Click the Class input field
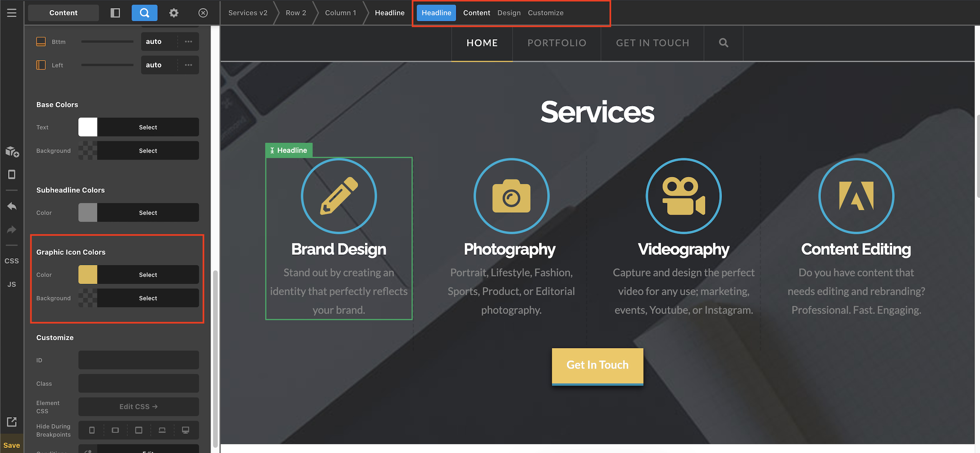The height and width of the screenshot is (453, 980). (x=139, y=383)
